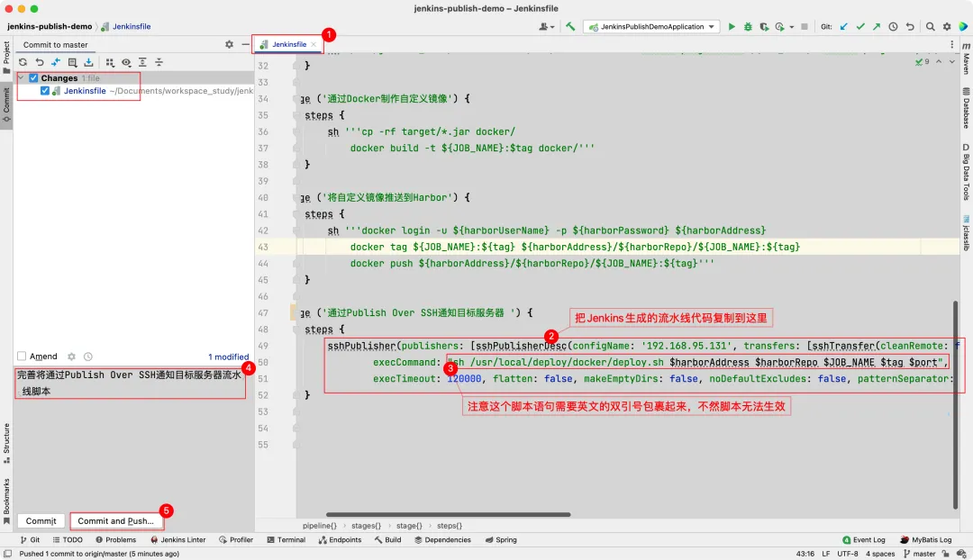Click the pipeline{} breadcrumb
The width and height of the screenshot is (973, 560).
click(x=320, y=526)
